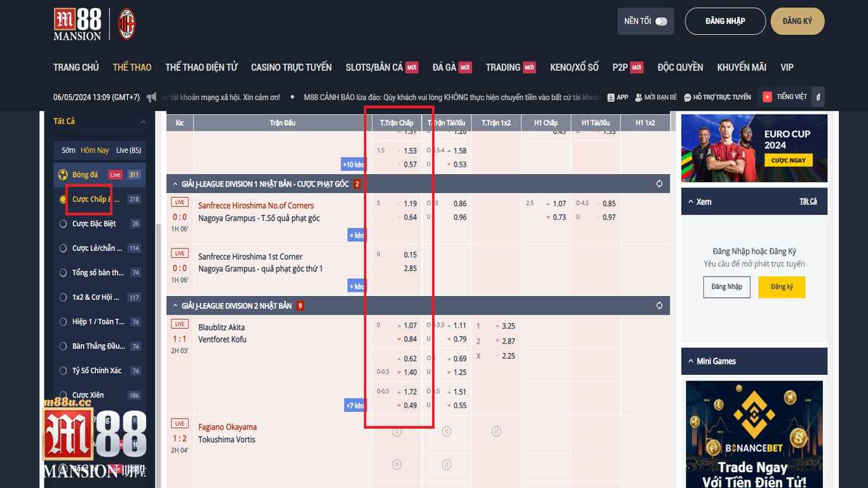Image resolution: width=868 pixels, height=488 pixels.
Task: Click LIVE badge of Sanfrecce 1st Corner row
Action: [180, 253]
